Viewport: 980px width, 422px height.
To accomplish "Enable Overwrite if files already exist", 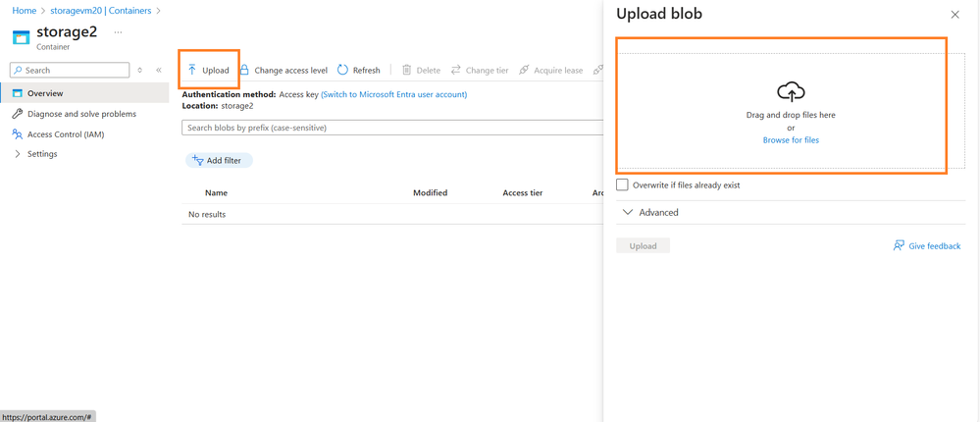I will pyautogui.click(x=622, y=185).
